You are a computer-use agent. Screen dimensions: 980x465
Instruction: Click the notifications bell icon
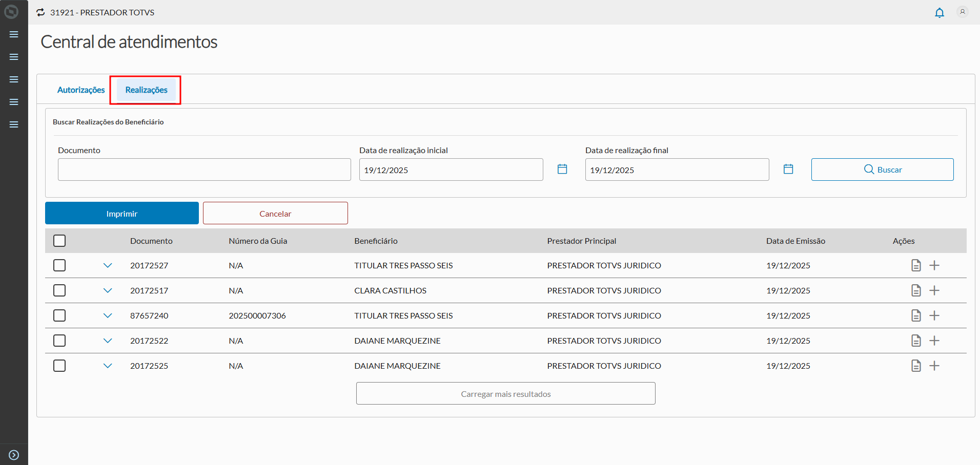point(939,13)
